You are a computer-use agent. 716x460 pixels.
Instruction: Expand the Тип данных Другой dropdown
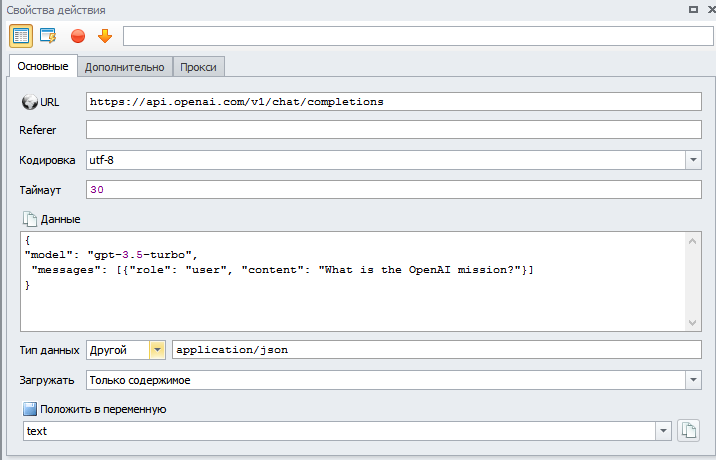point(157,350)
